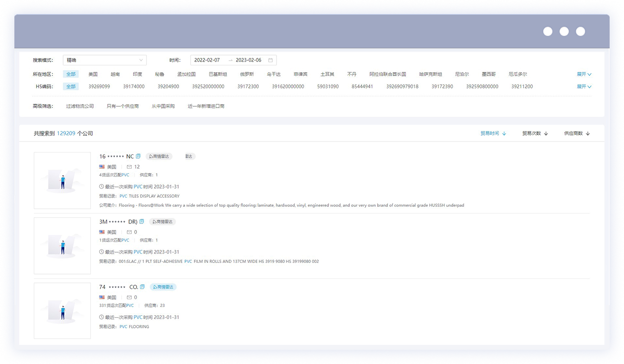The height and width of the screenshot is (364, 624).
Task: Filter region by 土耳其
Action: 327,74
